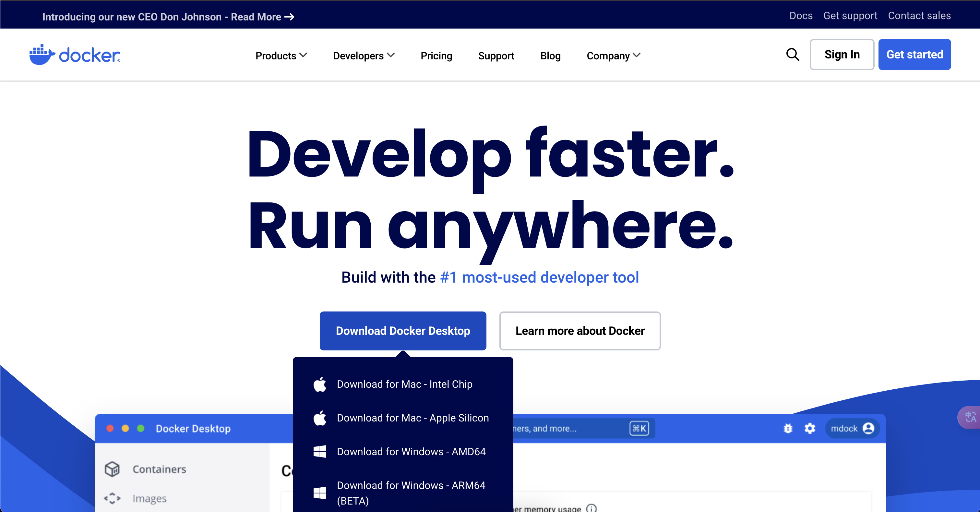Expand the Products dropdown menu
Viewport: 980px width, 512px height.
coord(281,55)
